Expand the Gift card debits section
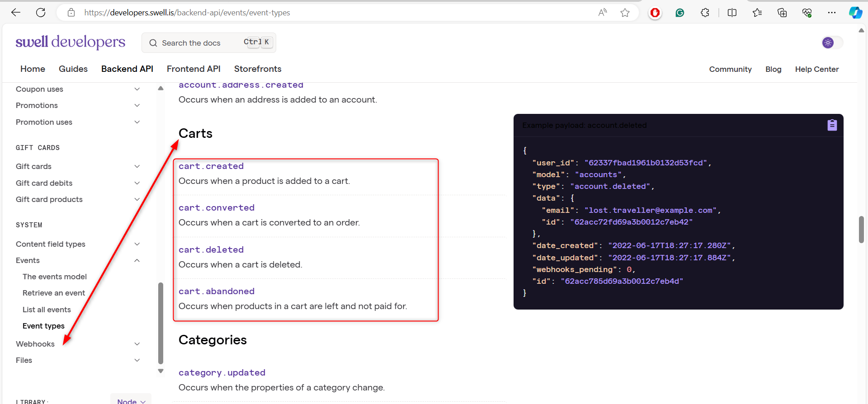 [x=137, y=183]
